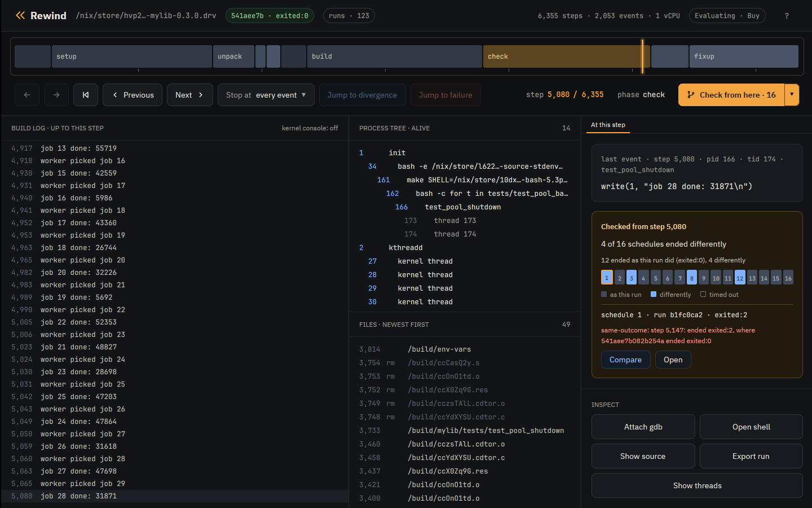
Task: Toggle kernel console off setting
Action: coord(310,128)
